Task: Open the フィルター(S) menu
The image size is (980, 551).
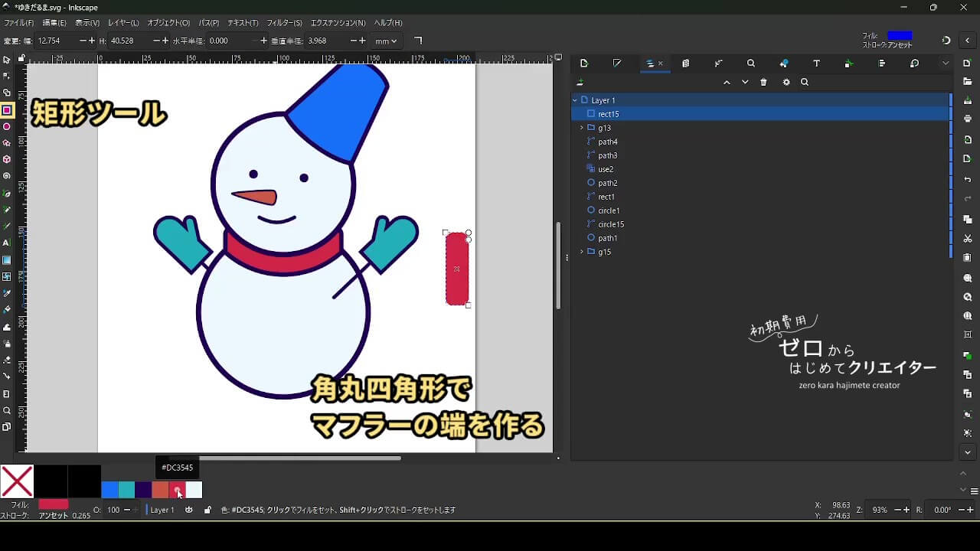Action: pos(284,23)
